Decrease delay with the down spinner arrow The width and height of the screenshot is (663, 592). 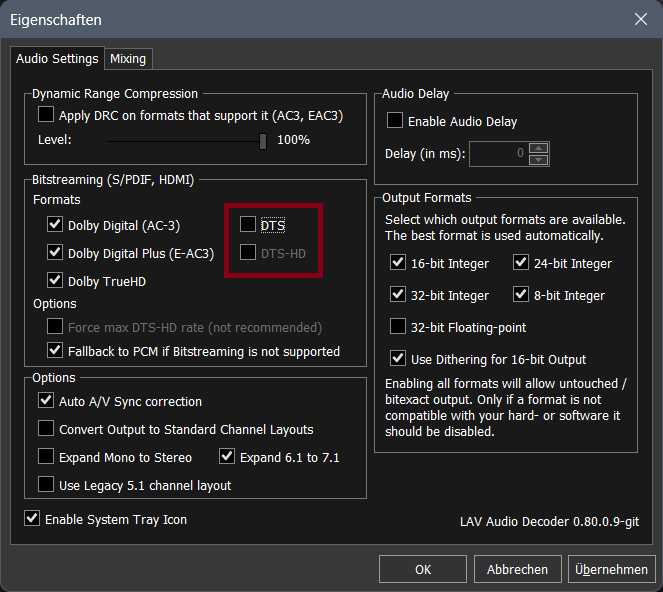[x=538, y=160]
